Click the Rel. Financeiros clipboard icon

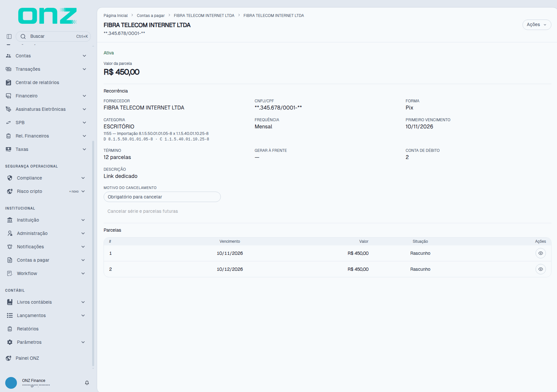click(x=8, y=136)
